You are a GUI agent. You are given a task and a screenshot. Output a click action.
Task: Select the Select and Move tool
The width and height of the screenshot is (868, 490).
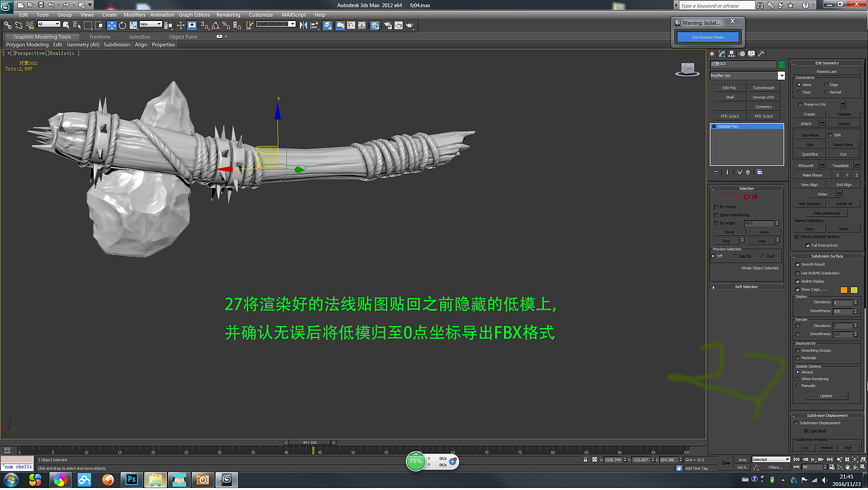[x=111, y=26]
